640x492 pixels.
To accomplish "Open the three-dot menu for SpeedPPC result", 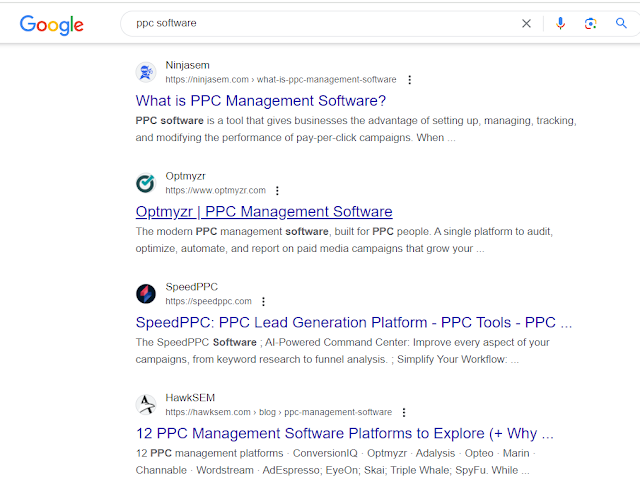I will 263,301.
